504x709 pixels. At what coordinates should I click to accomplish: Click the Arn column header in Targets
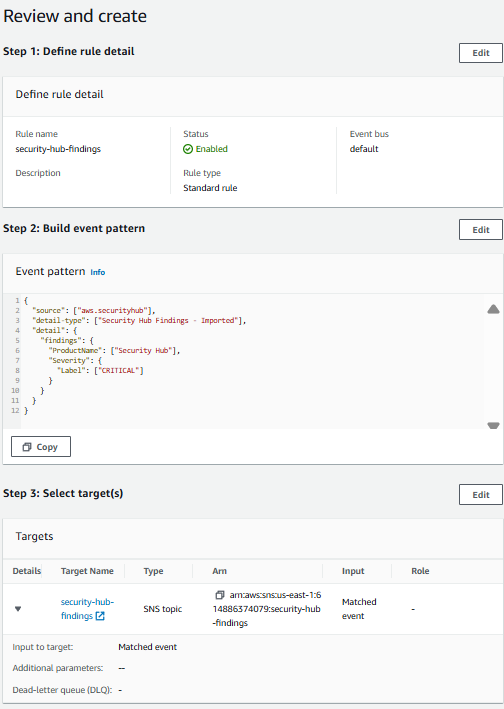coord(220,571)
